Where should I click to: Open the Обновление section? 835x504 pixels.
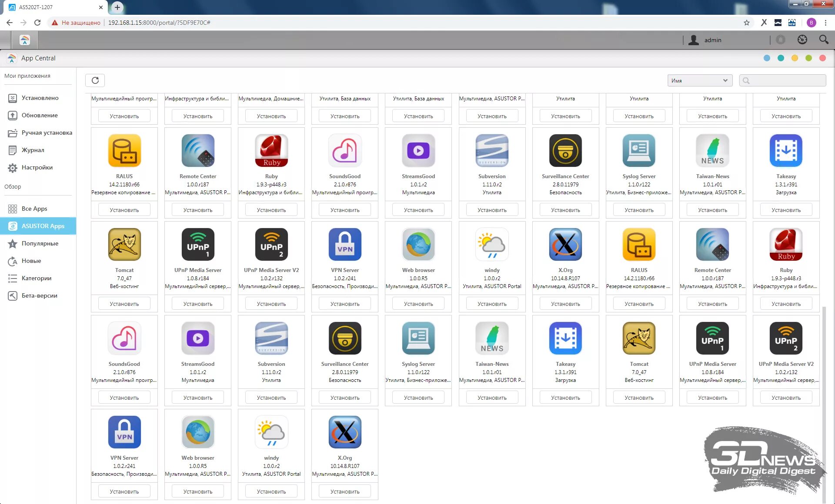(39, 115)
